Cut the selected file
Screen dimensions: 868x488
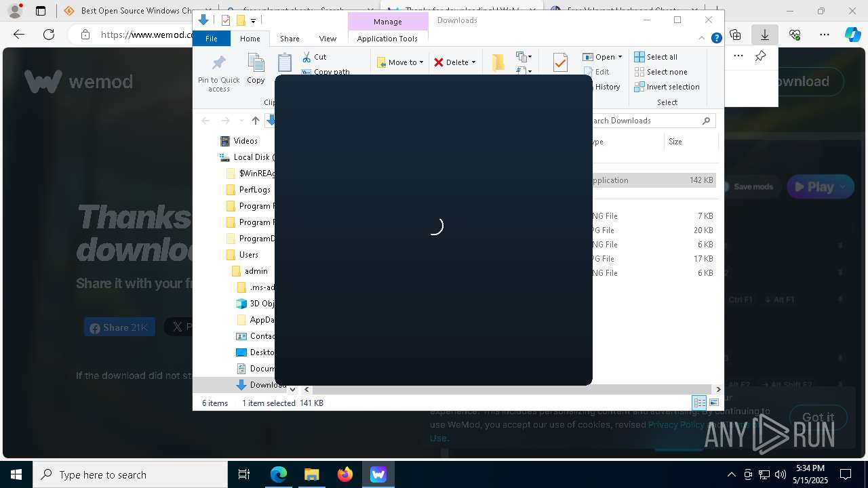point(314,57)
